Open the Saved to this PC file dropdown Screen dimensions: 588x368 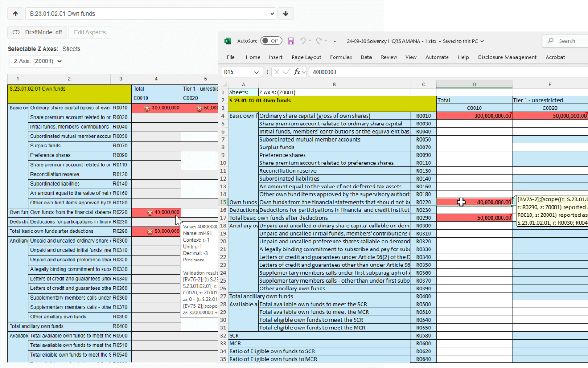pos(464,41)
